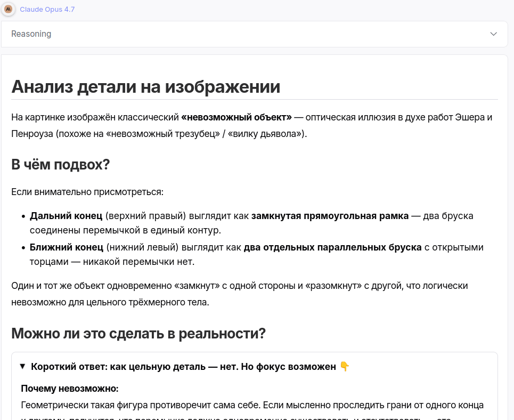Click the line 'Если внимательно присмотреться:'
514x420 pixels.
[87, 192]
